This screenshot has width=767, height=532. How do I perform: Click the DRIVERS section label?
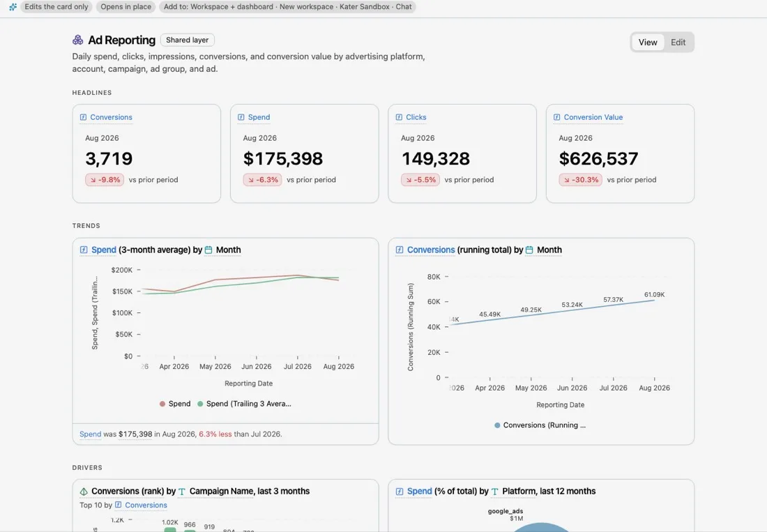(x=87, y=468)
